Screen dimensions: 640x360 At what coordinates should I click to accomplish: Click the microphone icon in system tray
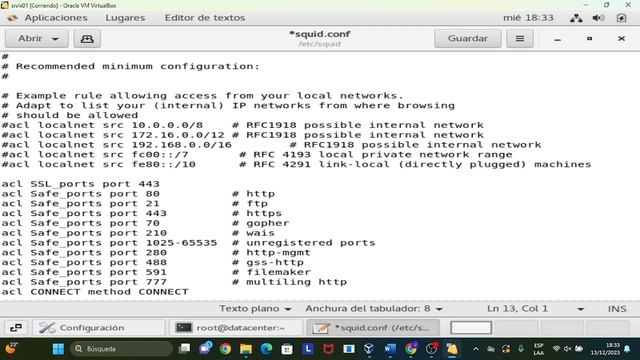pos(521,349)
